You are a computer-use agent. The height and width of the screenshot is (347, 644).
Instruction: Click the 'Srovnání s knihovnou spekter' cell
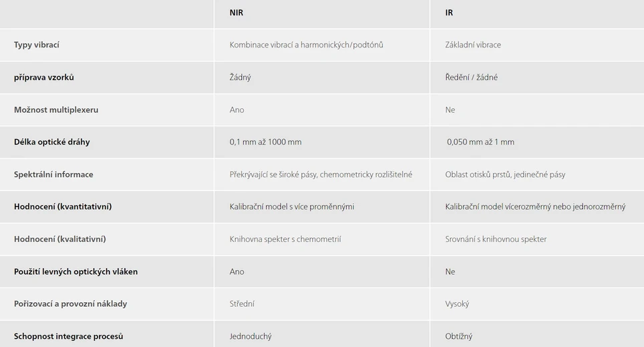tap(496, 239)
